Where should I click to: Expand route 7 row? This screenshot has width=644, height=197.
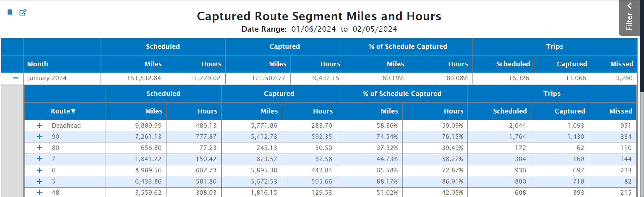(x=40, y=159)
